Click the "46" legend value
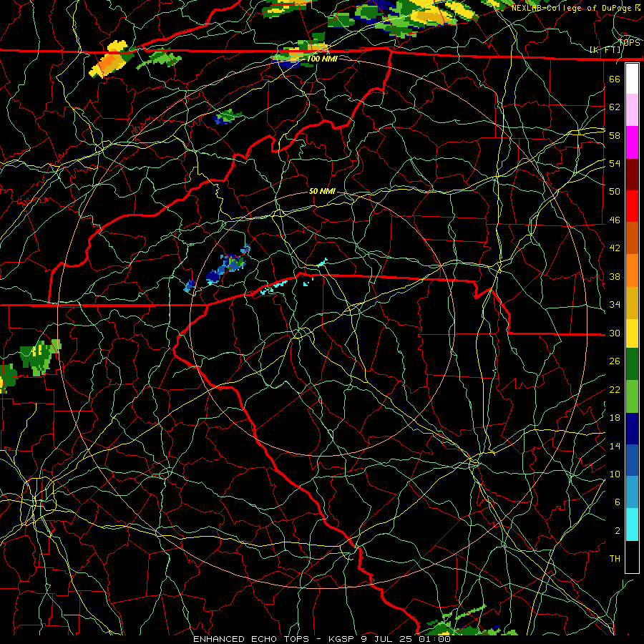Screen dimensions: 644x644 [615, 220]
